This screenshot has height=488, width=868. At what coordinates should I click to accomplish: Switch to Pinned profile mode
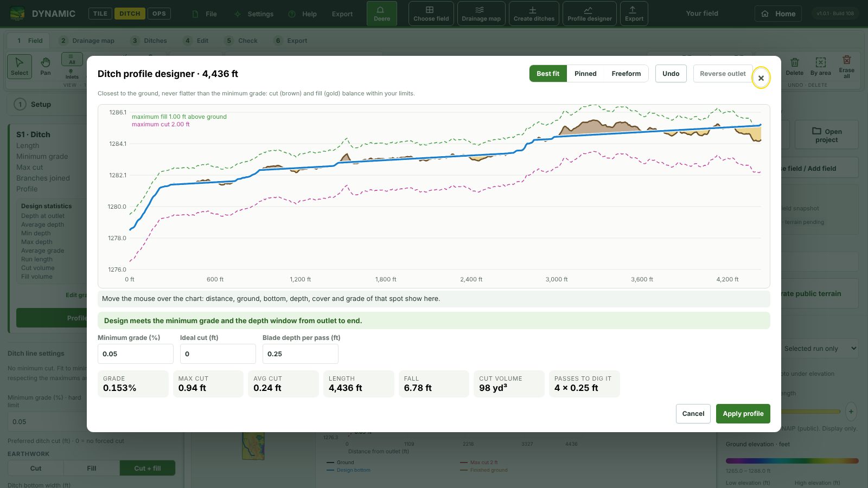tap(585, 74)
